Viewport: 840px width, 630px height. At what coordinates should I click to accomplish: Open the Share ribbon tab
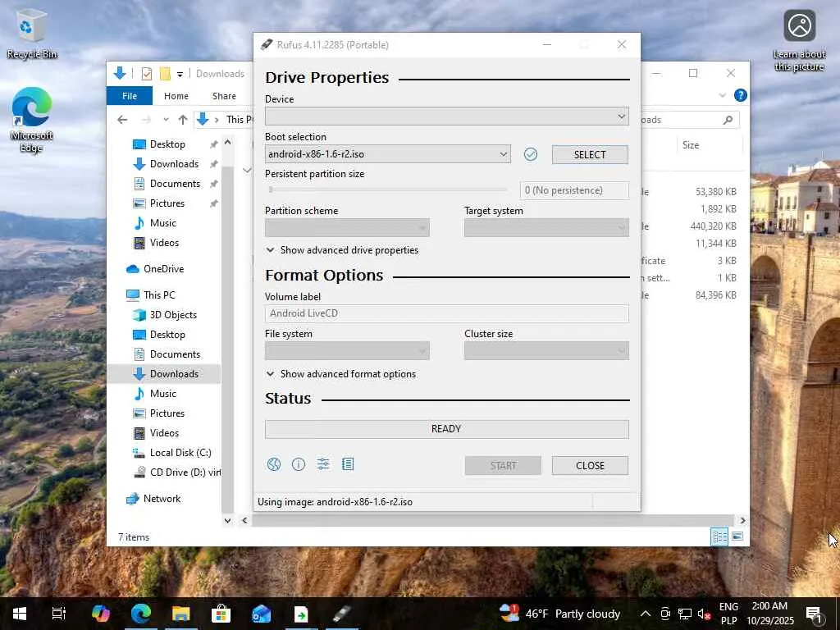tap(224, 96)
